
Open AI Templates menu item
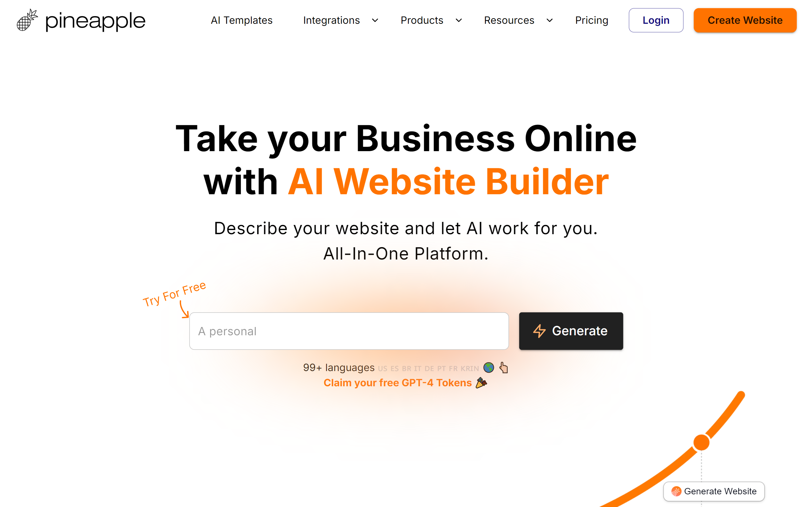(242, 20)
